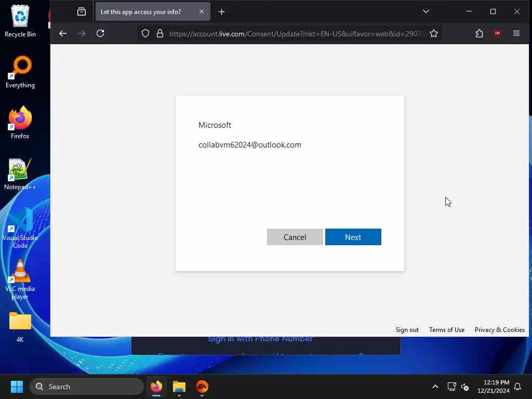Select the Visual Studio Code desktop shortcut
The image size is (532, 399).
click(x=20, y=229)
